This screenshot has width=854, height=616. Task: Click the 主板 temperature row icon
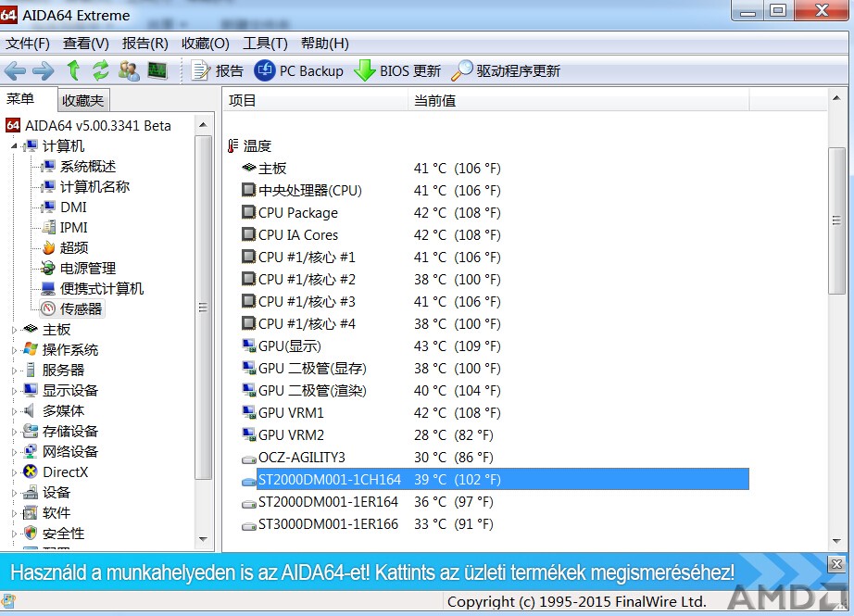coord(249,168)
